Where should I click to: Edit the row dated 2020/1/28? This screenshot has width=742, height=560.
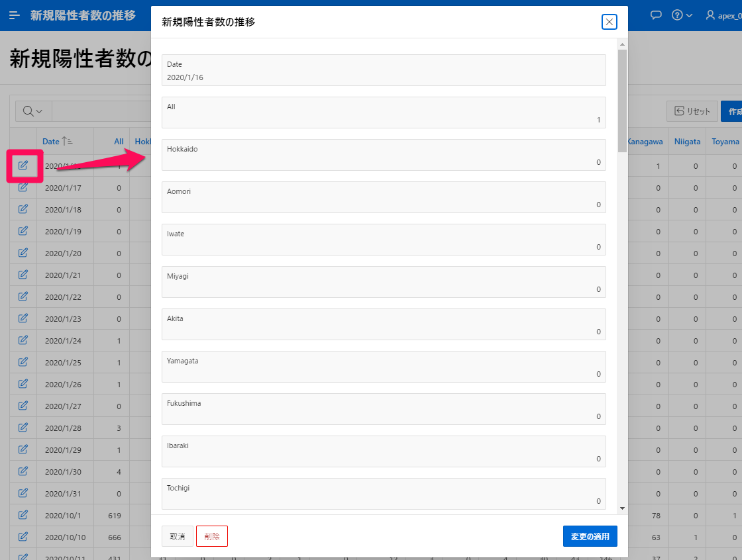coord(23,428)
